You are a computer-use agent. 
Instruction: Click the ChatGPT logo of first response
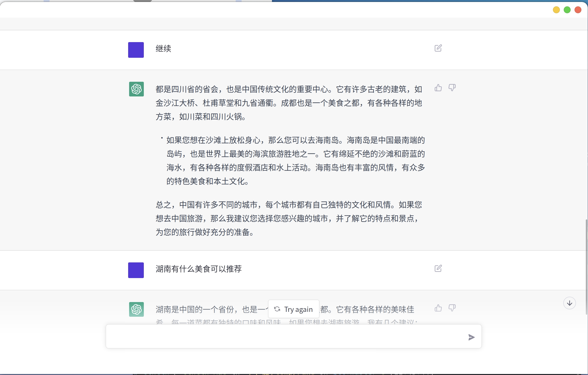[x=136, y=89]
